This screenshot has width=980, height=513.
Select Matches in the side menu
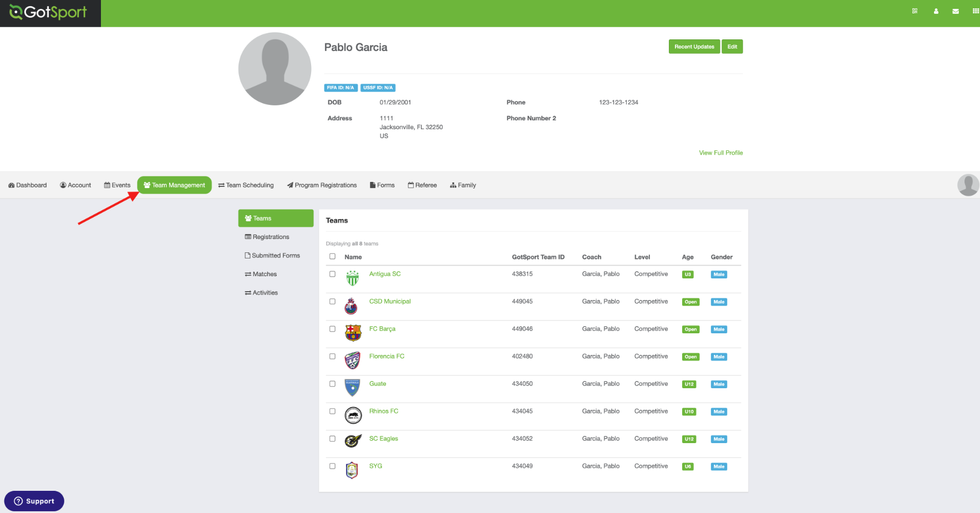point(261,274)
